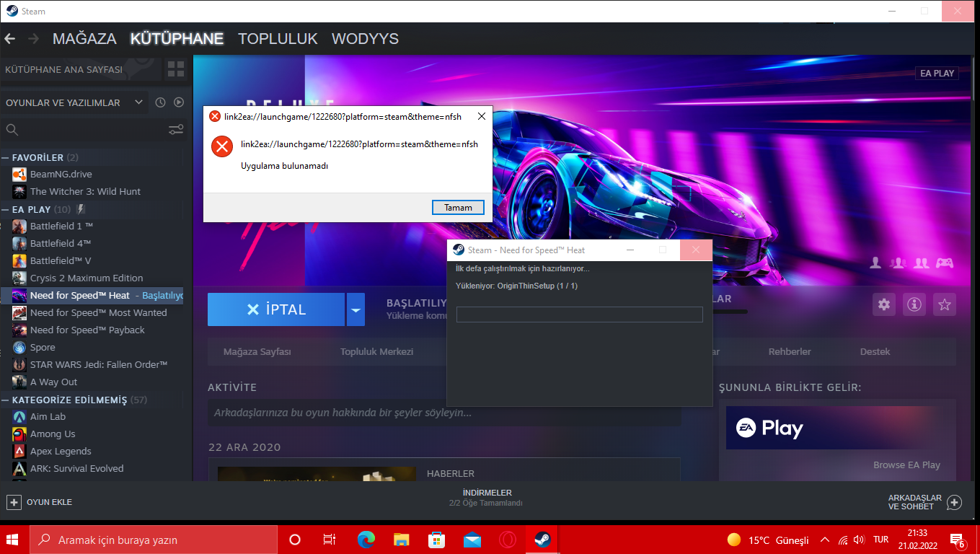
Task: Click the Apex Legends game icon
Action: point(19,451)
